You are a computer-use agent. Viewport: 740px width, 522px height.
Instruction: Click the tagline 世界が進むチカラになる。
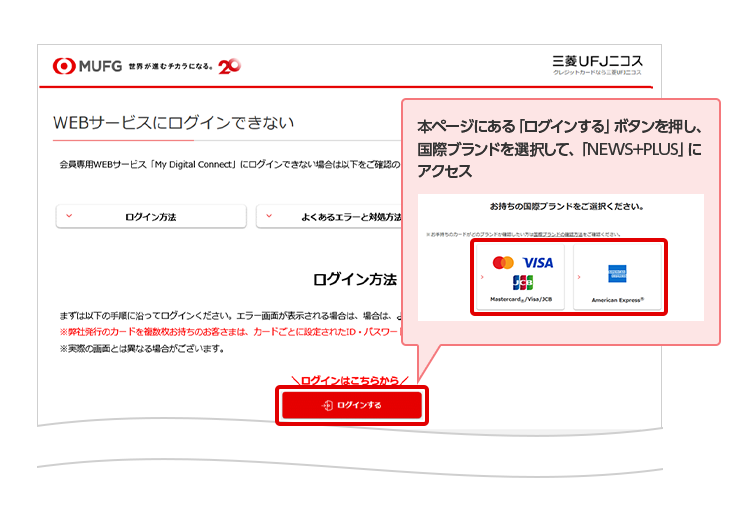[x=170, y=67]
